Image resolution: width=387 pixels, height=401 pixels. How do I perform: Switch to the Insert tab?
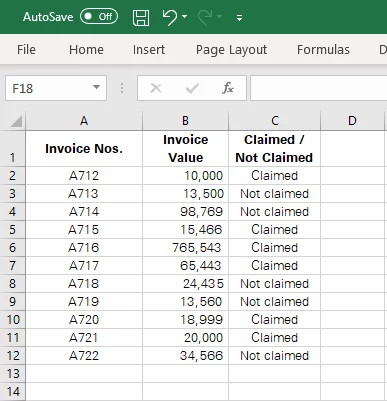[149, 50]
